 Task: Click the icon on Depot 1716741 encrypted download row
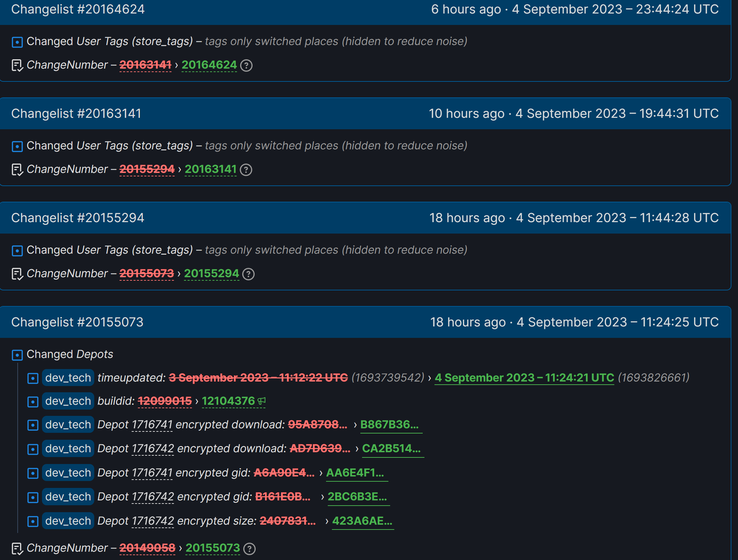(33, 425)
